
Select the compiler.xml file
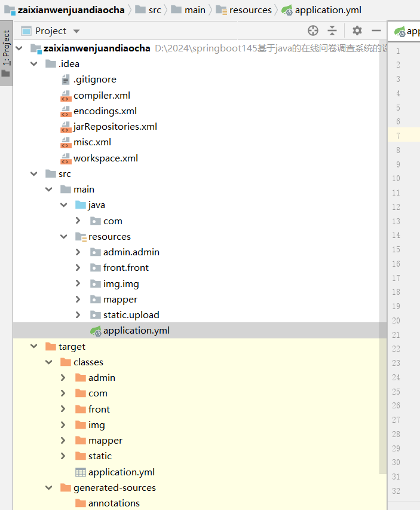pos(102,95)
